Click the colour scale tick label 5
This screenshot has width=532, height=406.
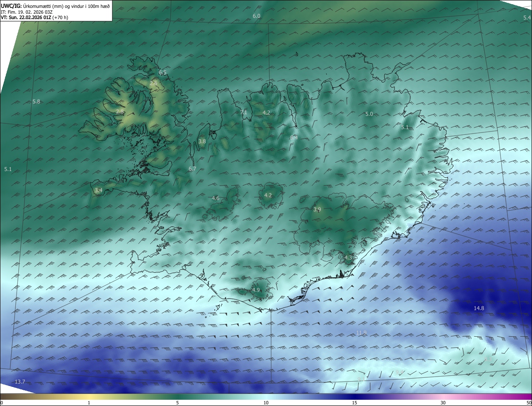click(x=177, y=403)
